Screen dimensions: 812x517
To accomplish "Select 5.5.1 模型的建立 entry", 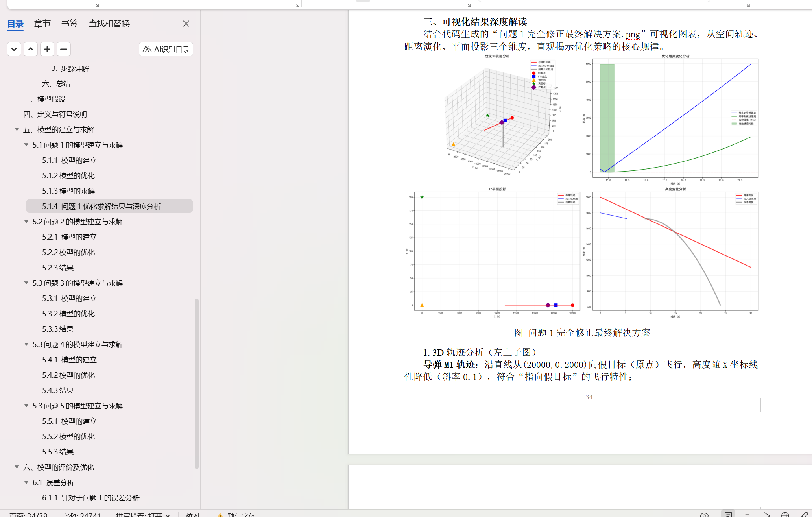I will 70,421.
